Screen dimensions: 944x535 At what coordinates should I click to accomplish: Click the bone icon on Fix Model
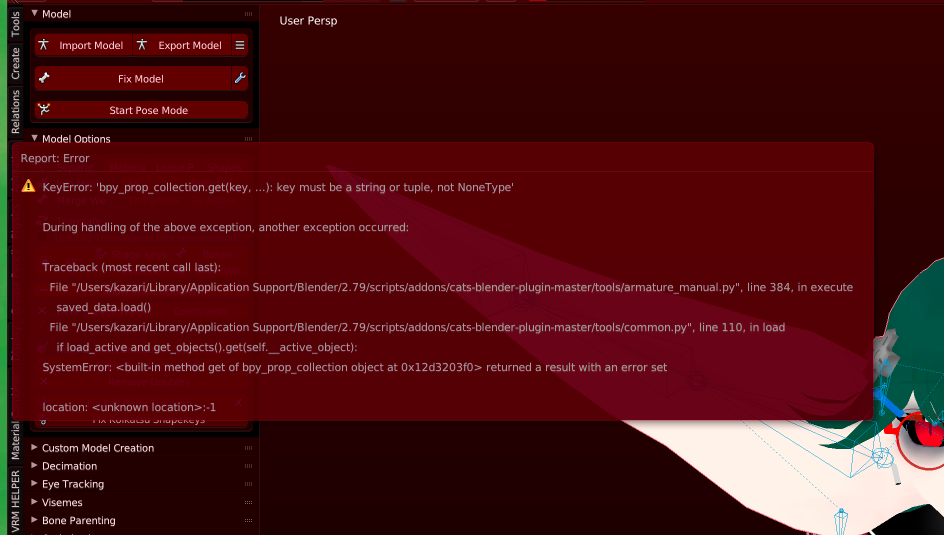click(x=44, y=78)
